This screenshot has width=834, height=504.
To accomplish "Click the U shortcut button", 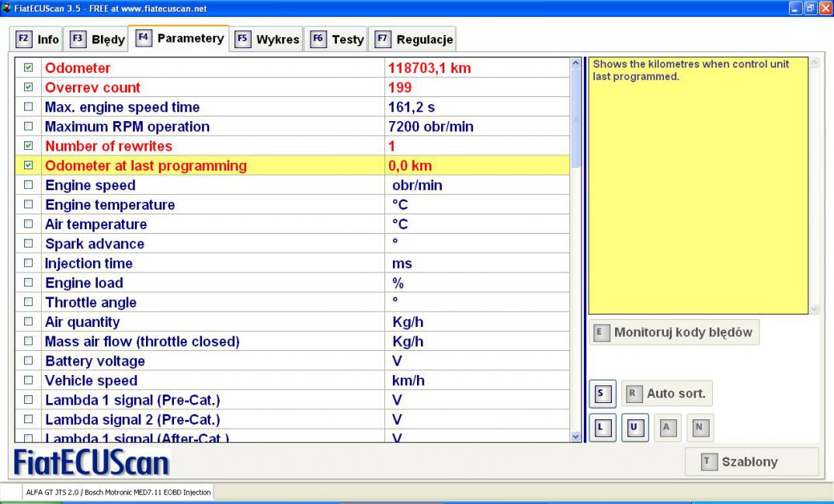I will [x=634, y=428].
